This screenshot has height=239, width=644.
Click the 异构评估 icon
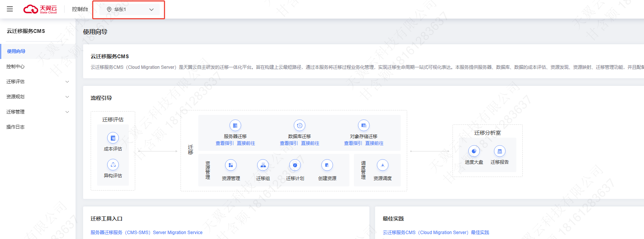point(113,165)
